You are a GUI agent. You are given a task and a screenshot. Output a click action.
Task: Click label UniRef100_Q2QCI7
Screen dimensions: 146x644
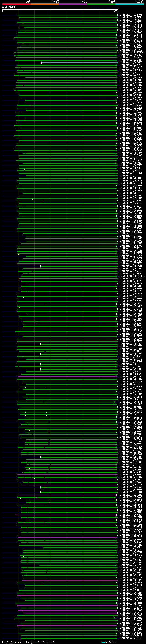tap(131, 278)
